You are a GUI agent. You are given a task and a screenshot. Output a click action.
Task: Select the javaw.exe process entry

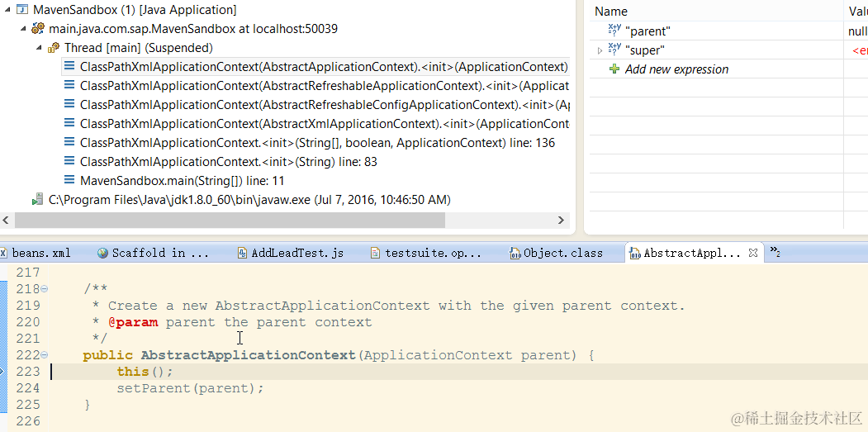click(x=249, y=199)
